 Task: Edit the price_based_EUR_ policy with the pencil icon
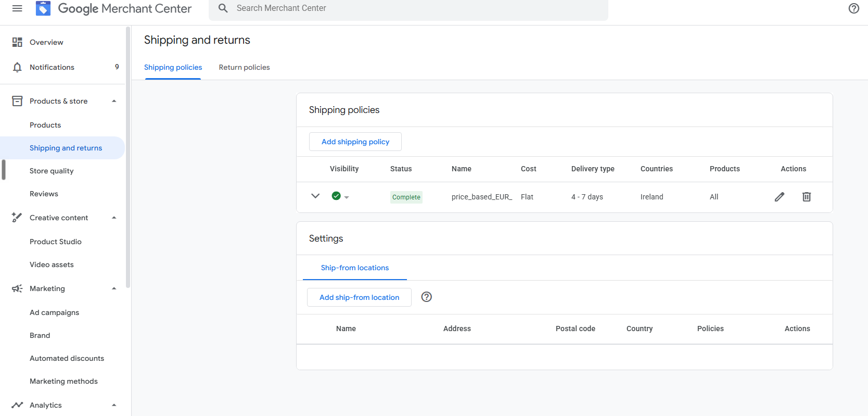(x=779, y=197)
